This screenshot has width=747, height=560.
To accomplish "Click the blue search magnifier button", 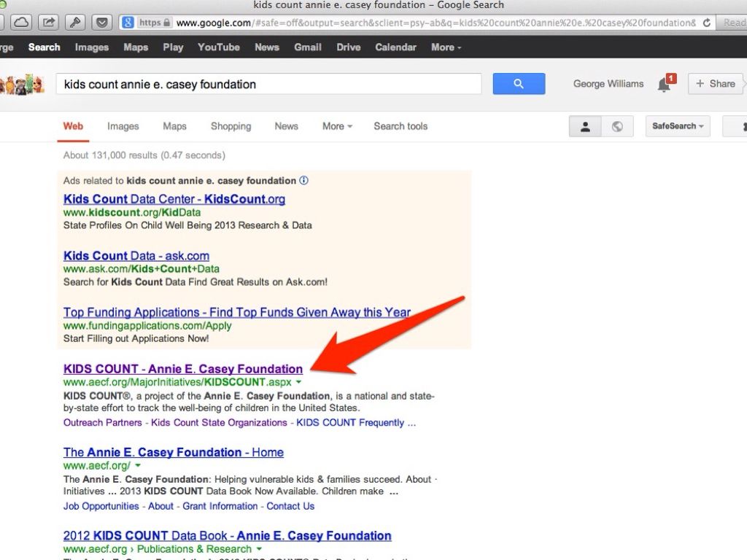I will point(519,84).
